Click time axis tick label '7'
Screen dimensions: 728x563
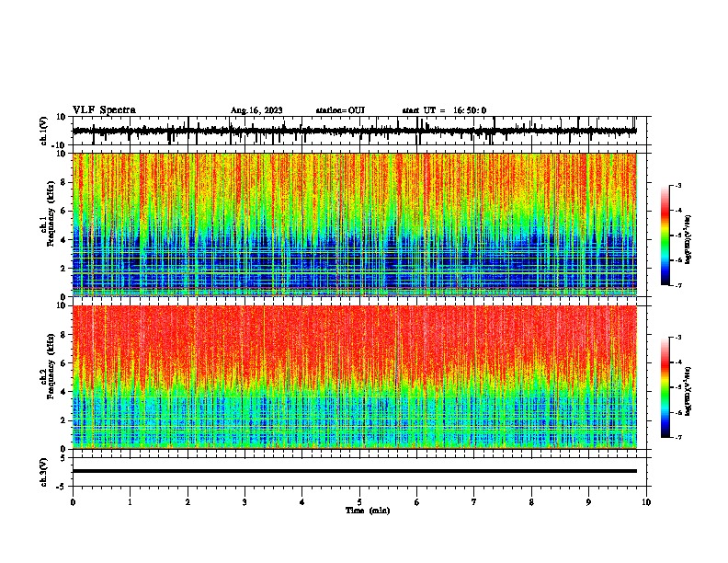[474, 502]
